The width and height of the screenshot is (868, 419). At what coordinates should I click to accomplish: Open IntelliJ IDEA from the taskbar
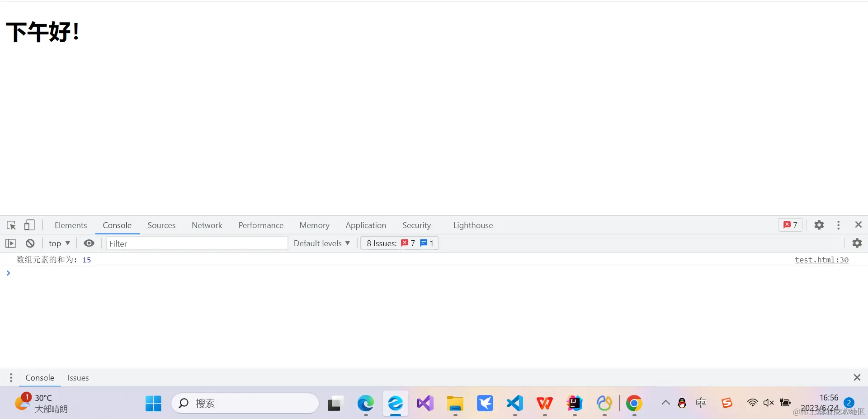tap(574, 403)
